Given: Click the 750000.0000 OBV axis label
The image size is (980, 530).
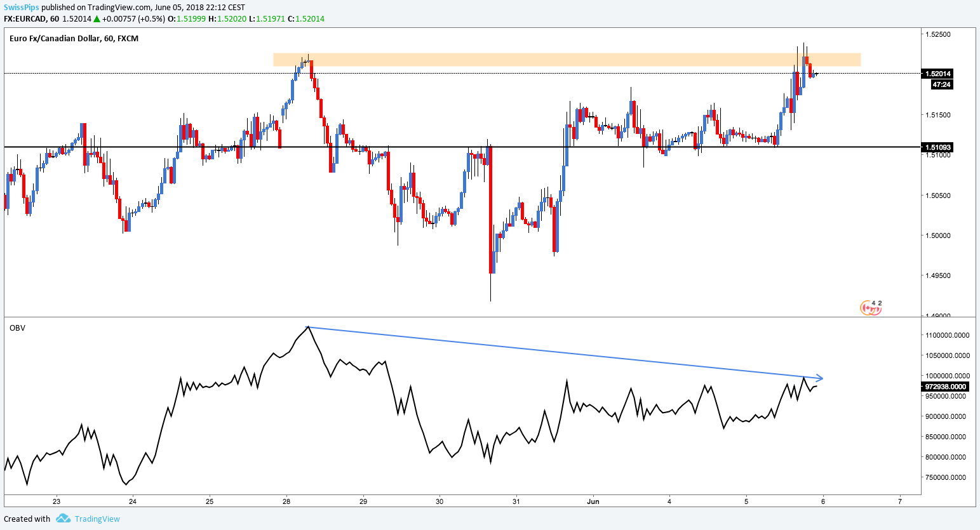Looking at the screenshot, I should tap(946, 477).
